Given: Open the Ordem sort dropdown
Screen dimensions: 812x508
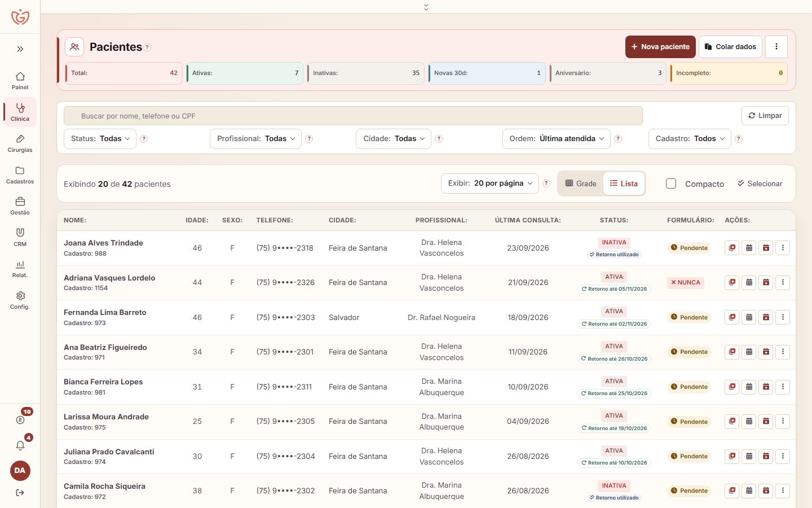Looking at the screenshot, I should tap(557, 139).
